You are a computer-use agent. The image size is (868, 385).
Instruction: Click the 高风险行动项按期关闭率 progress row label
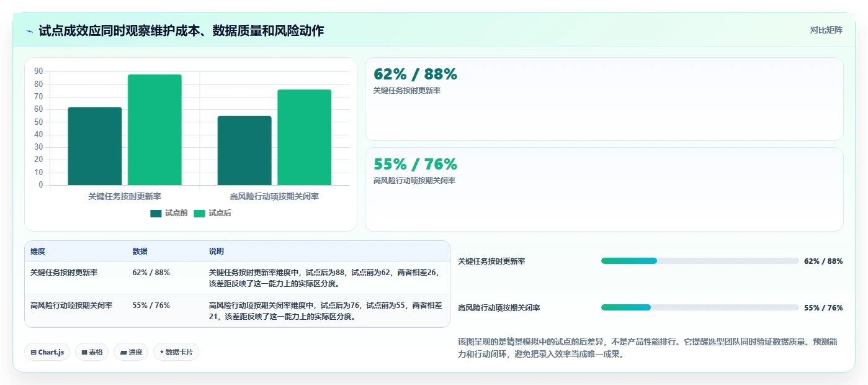499,308
